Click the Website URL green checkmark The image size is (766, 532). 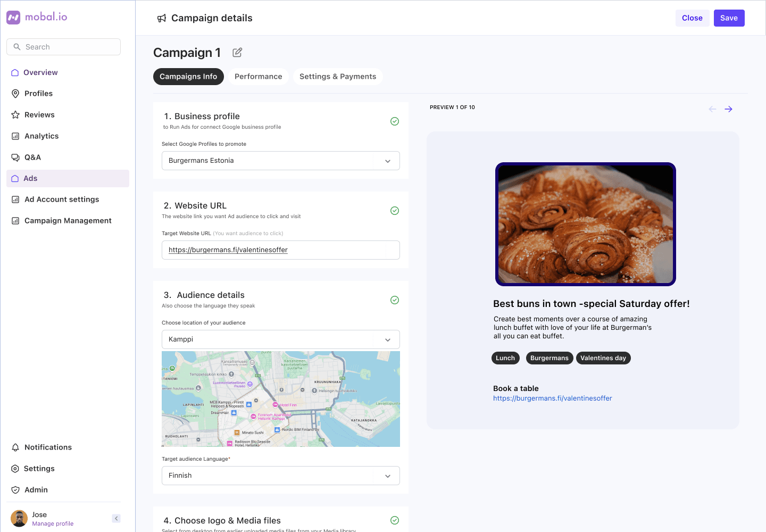point(395,211)
